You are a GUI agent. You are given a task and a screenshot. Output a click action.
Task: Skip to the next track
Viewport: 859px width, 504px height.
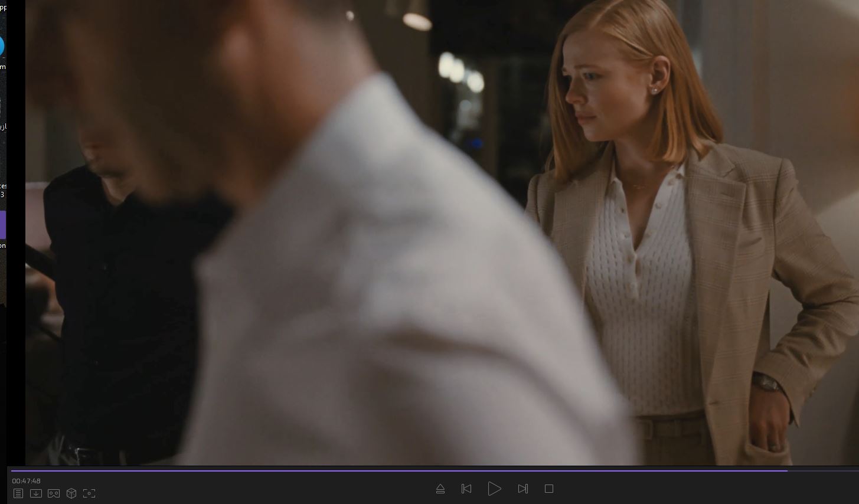[522, 489]
